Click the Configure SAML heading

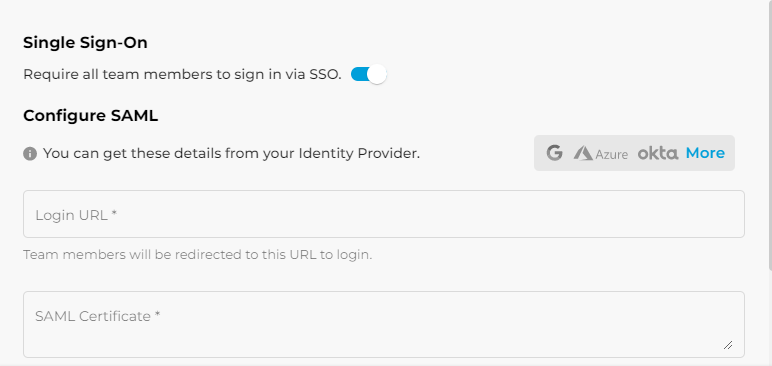tap(91, 116)
